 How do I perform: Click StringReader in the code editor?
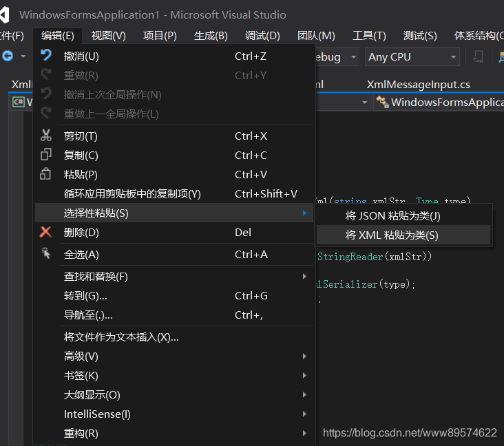click(350, 257)
